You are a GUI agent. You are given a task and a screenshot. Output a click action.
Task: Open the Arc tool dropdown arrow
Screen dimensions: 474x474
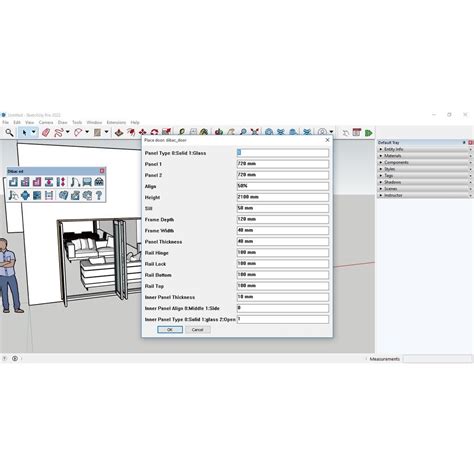click(87, 132)
